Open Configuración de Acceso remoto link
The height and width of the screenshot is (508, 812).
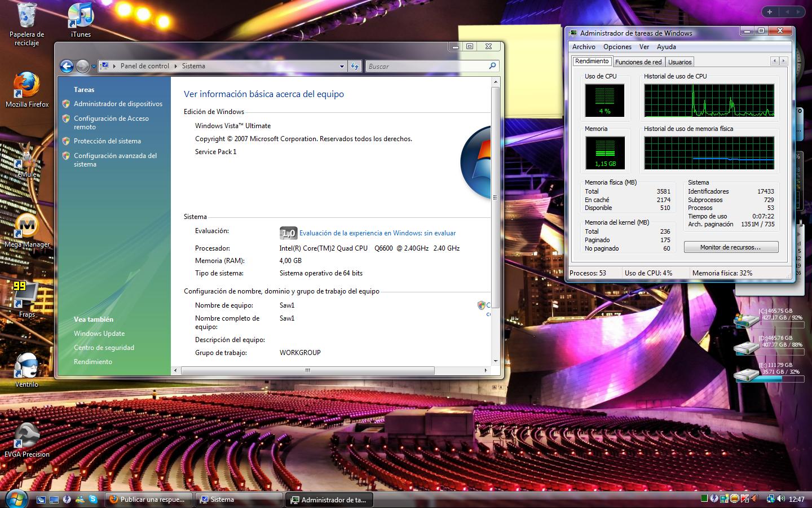coord(111,122)
